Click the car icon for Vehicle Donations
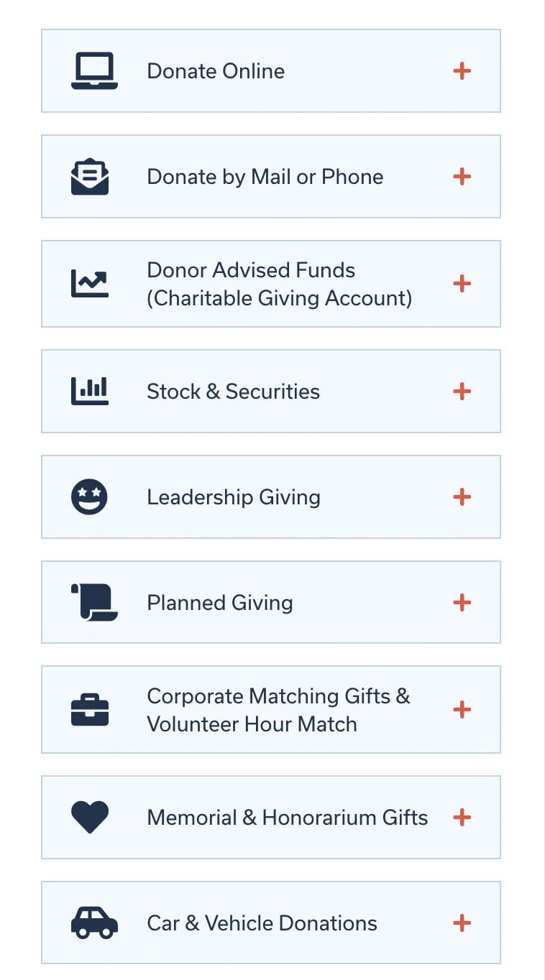This screenshot has height=980, width=545. click(93, 923)
